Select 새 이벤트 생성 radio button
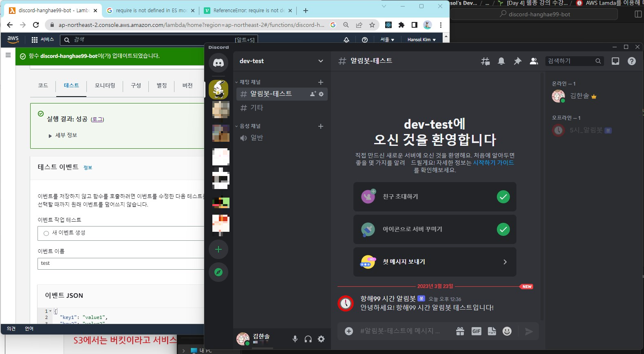 46,233
